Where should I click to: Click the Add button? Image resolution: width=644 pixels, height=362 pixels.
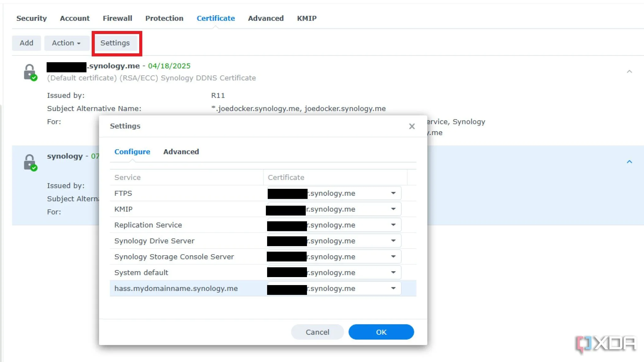[x=26, y=43]
